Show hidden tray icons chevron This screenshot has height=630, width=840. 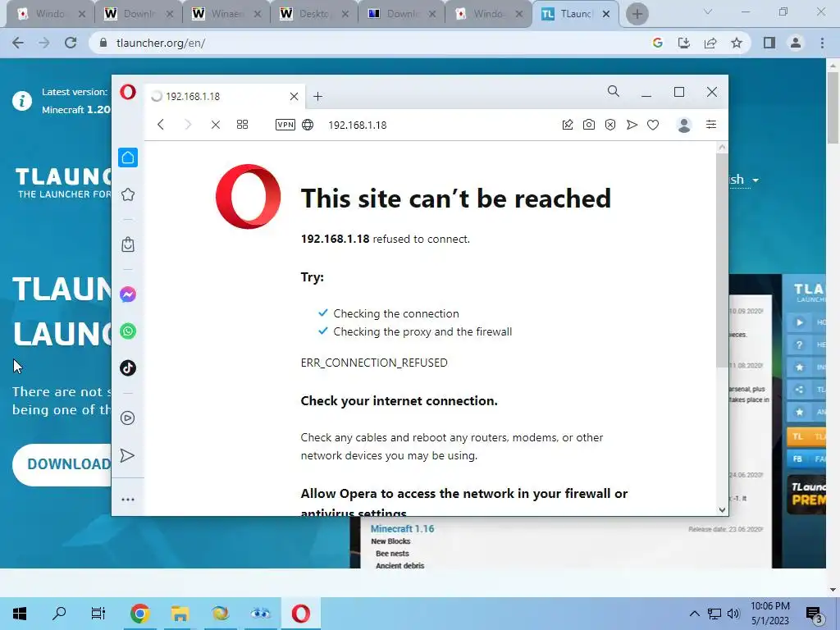tap(694, 614)
